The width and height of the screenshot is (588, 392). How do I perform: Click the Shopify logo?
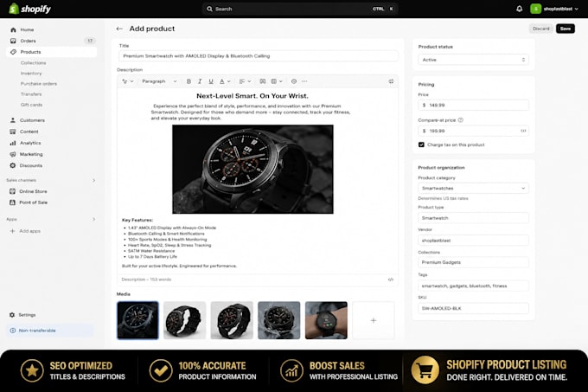[30, 9]
